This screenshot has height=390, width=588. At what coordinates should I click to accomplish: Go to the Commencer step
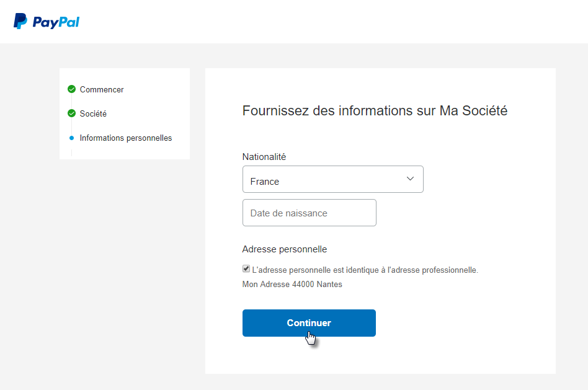(x=101, y=89)
